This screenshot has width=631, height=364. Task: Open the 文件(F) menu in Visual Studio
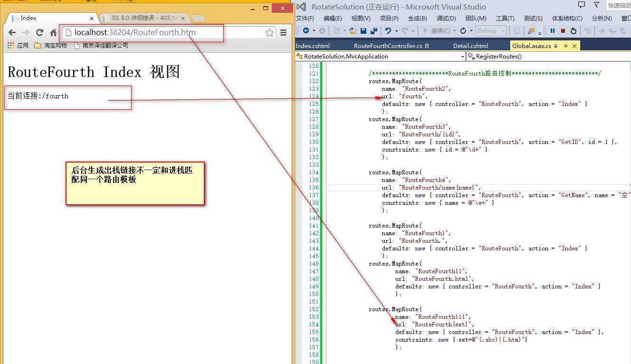tap(305, 18)
